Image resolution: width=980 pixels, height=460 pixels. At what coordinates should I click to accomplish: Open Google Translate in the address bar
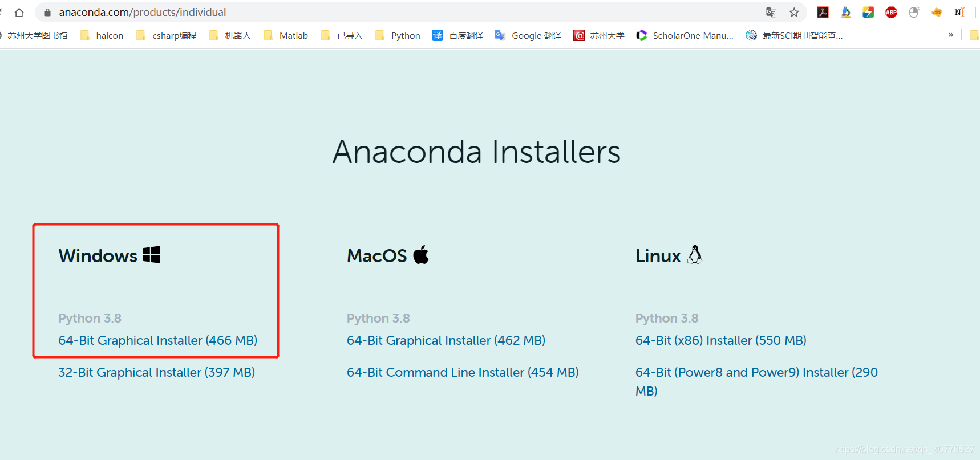click(771, 12)
